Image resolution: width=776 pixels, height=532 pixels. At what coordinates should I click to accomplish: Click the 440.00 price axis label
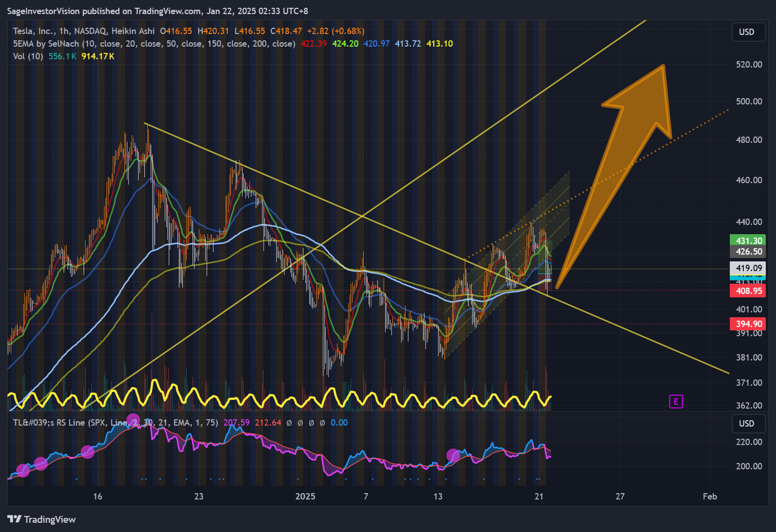pos(749,222)
